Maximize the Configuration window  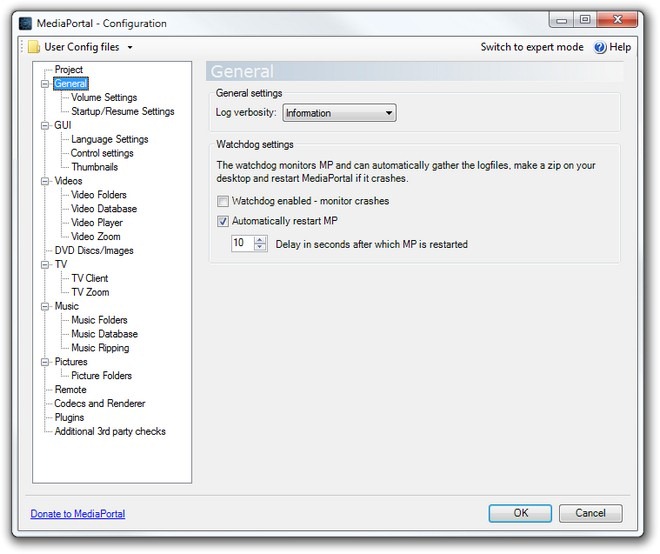(x=585, y=20)
